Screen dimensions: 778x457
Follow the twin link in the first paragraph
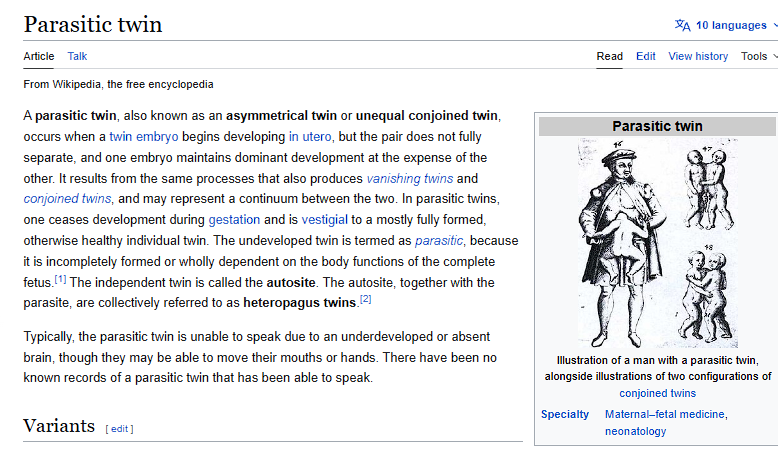pyautogui.click(x=121, y=136)
